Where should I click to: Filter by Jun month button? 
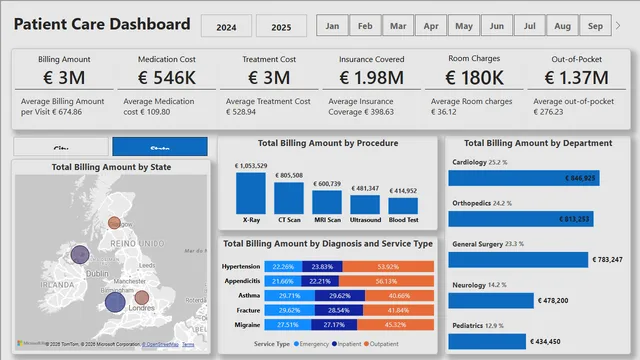497,26
